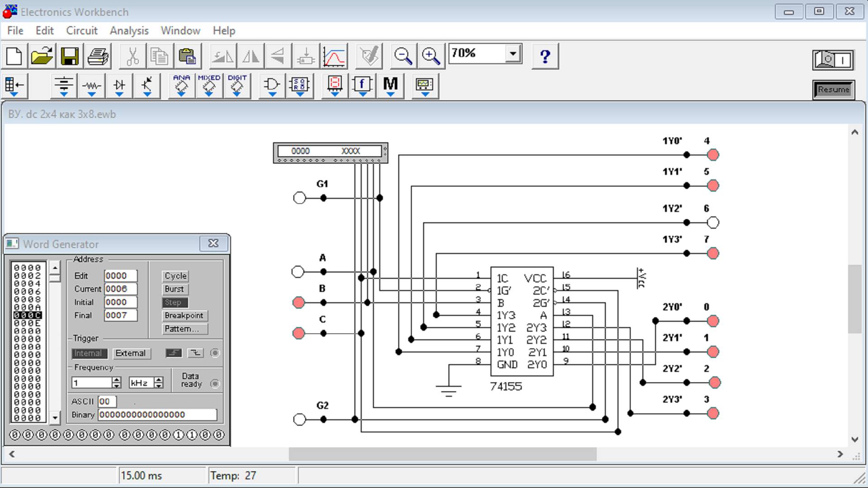Open the Analysis menu
Screen dimensions: 868x488
pyautogui.click(x=129, y=31)
